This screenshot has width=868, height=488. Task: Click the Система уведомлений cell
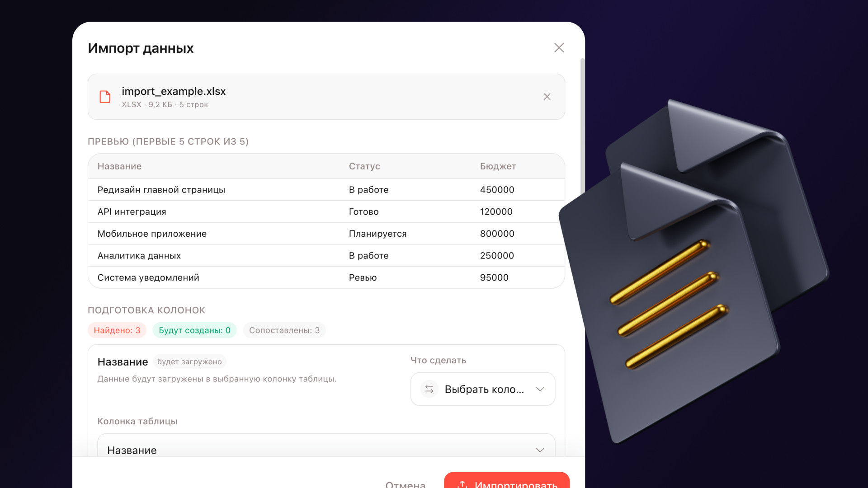(148, 278)
